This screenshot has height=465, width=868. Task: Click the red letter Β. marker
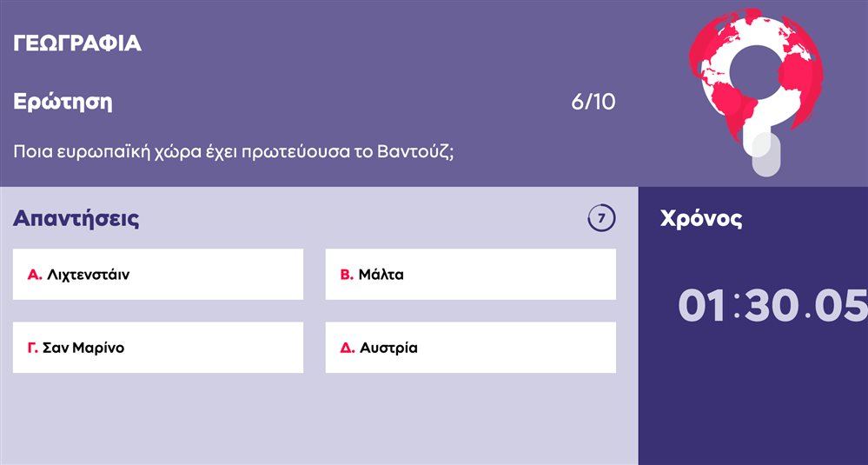point(347,275)
